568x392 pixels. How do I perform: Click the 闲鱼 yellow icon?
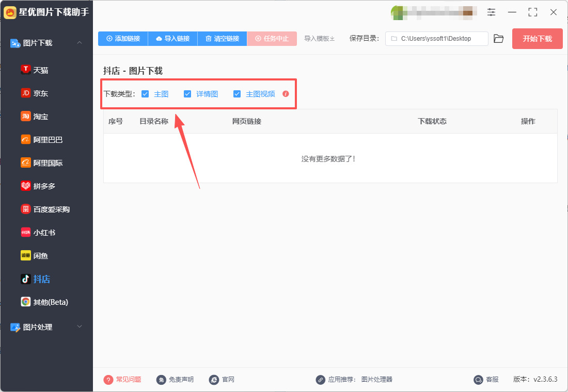click(25, 255)
